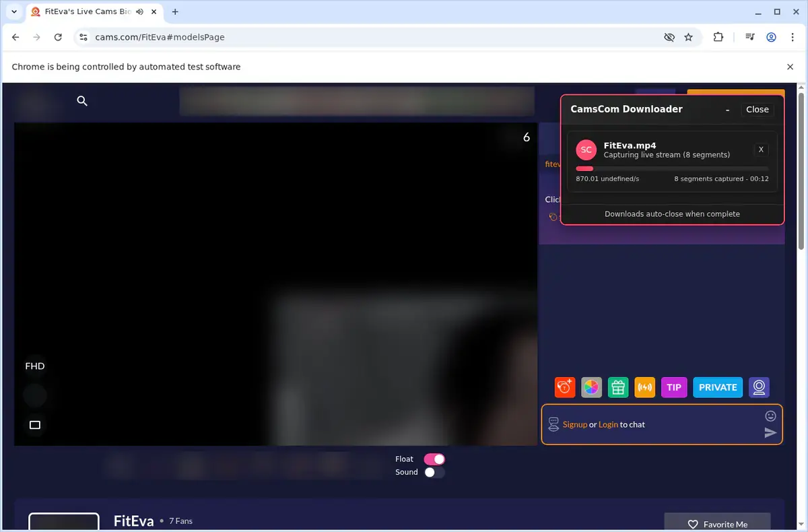This screenshot has height=532, width=808.
Task: Click the FitEva profile name heading
Action: [134, 521]
